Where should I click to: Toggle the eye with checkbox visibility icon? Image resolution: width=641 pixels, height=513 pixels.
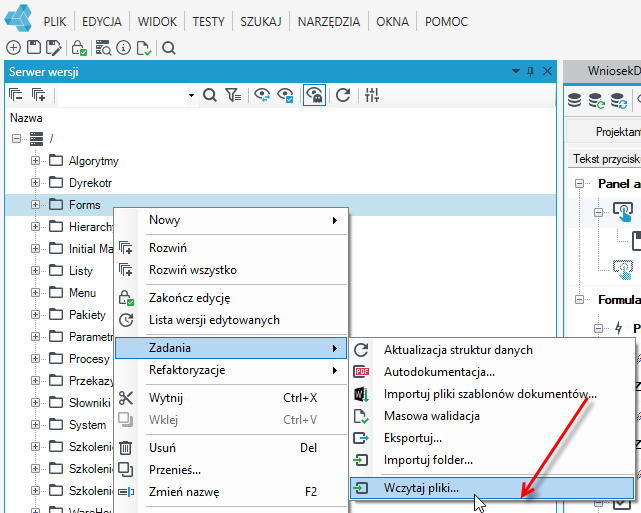pos(285,95)
